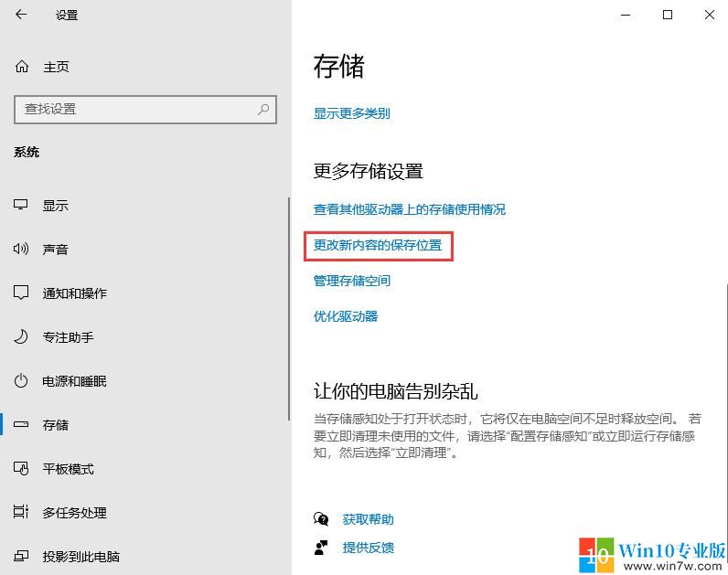Open 查看其他驱动器上的存储使用情况 link
Viewport: 728px width, 575px height.
[409, 209]
